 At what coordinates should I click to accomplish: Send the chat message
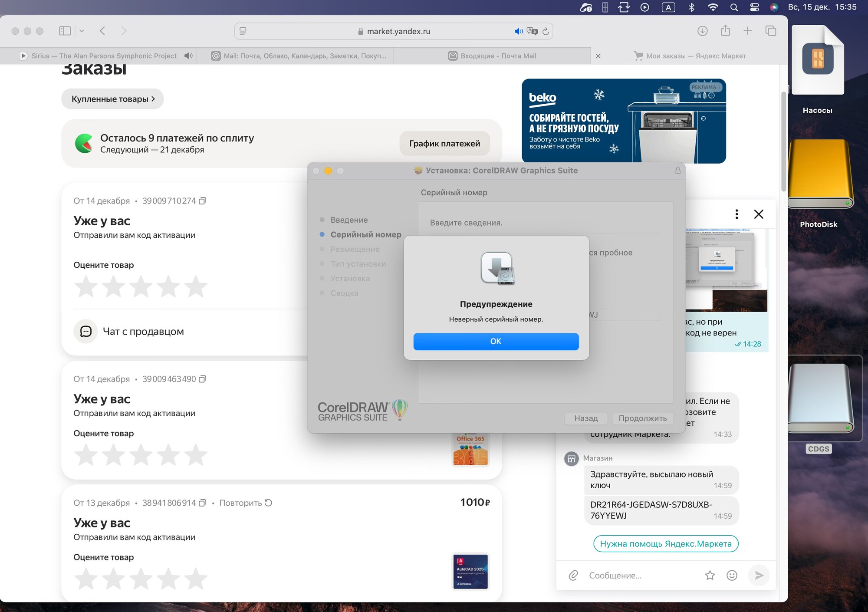759,576
